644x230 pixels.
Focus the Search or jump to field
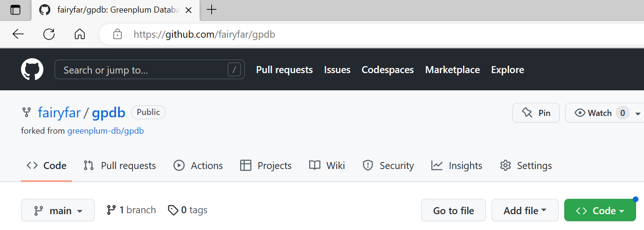point(149,70)
